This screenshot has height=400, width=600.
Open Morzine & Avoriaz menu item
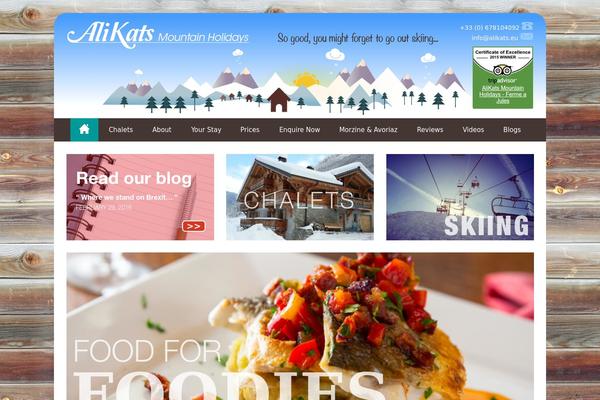[368, 130]
